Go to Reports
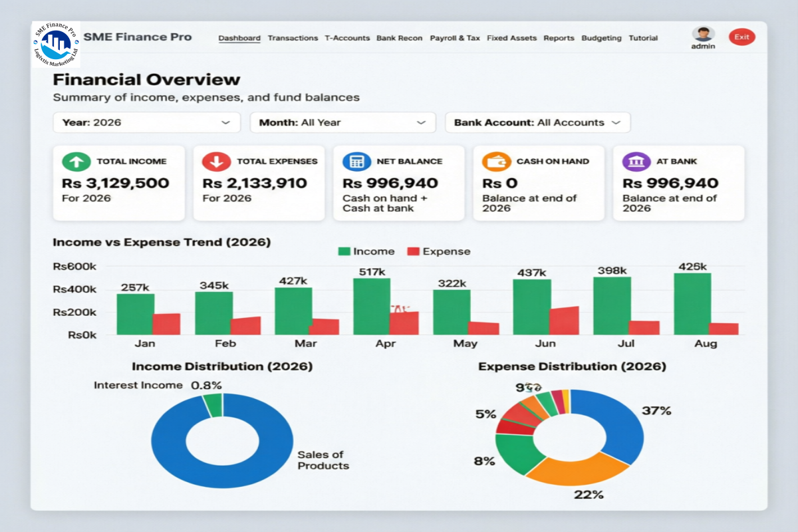Screen dimensions: 798x532 pyautogui.click(x=559, y=38)
